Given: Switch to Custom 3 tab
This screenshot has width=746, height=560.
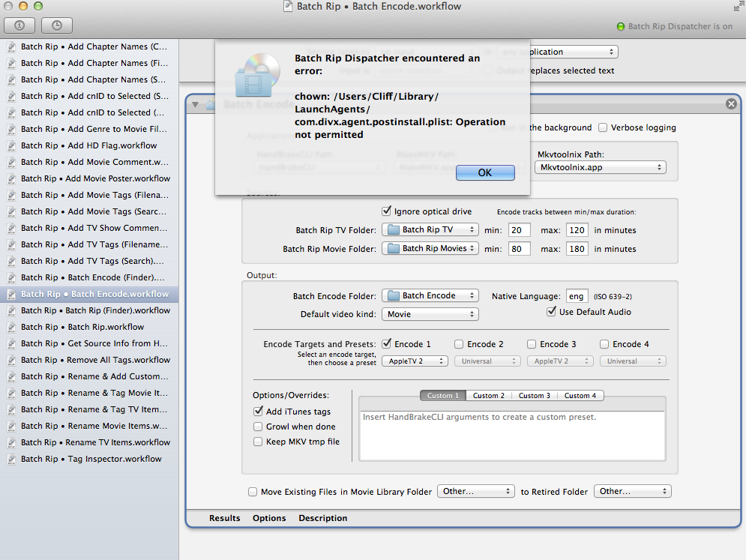Looking at the screenshot, I should (535, 396).
